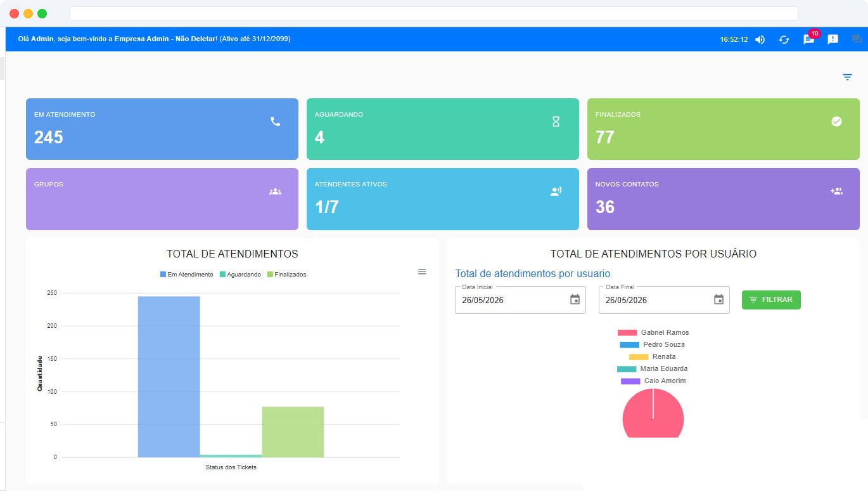Click the green FILTRAR button
This screenshot has height=501, width=868.
[x=771, y=300]
